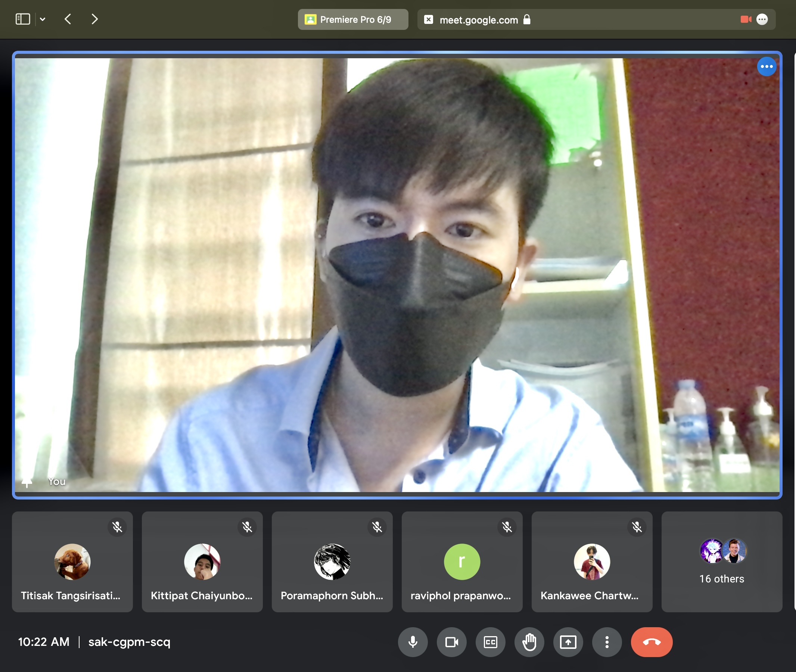Leave the call with red hang-up button

coord(651,642)
